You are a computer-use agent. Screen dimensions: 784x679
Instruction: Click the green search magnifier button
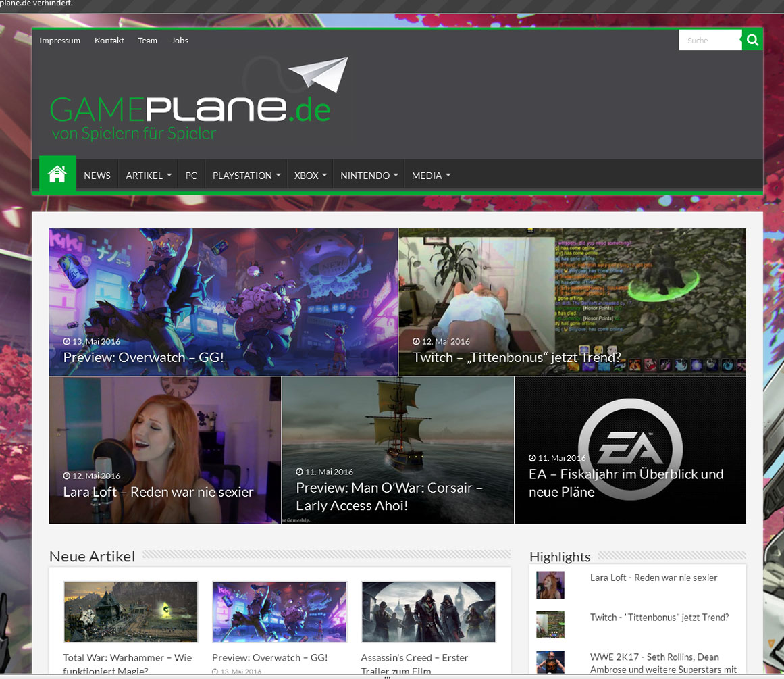pos(752,40)
